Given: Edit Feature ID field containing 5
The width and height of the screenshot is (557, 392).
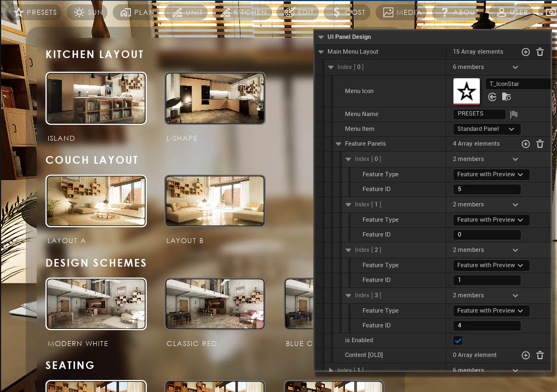Looking at the screenshot, I should tap(487, 189).
